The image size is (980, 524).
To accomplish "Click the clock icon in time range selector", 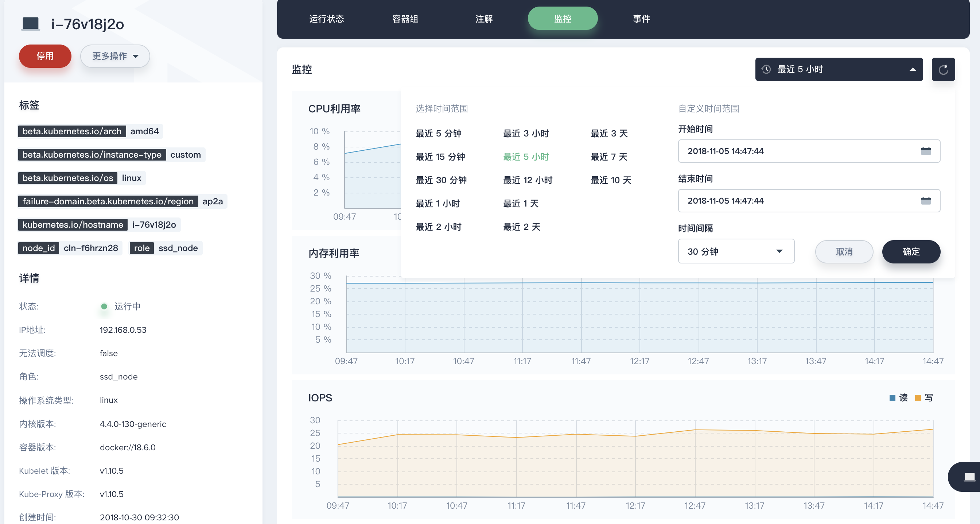I will click(766, 69).
